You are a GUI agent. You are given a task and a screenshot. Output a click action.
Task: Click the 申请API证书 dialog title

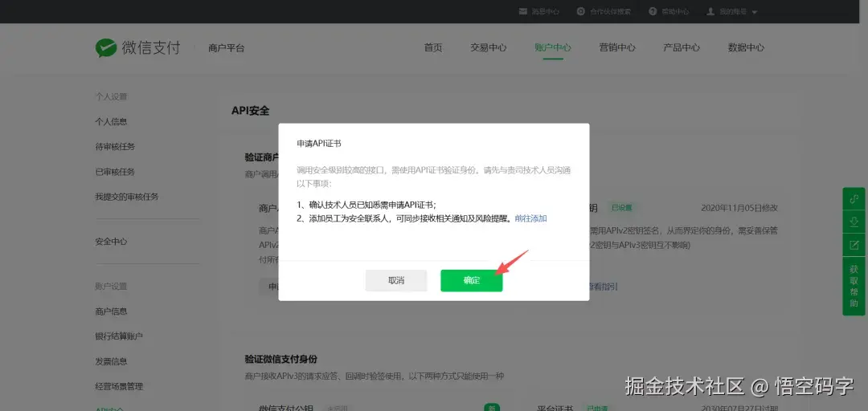(319, 143)
